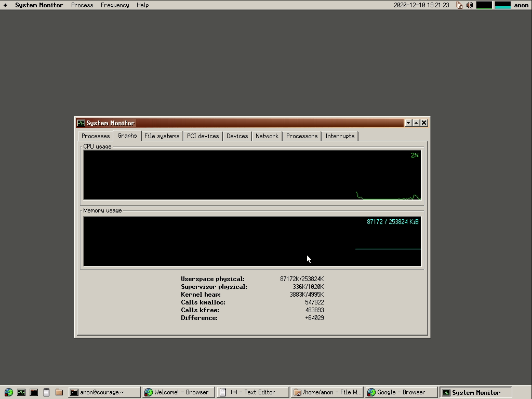The width and height of the screenshot is (532, 399).
Task: Launch System Monitor from quick-launch icon
Action: tap(21, 393)
